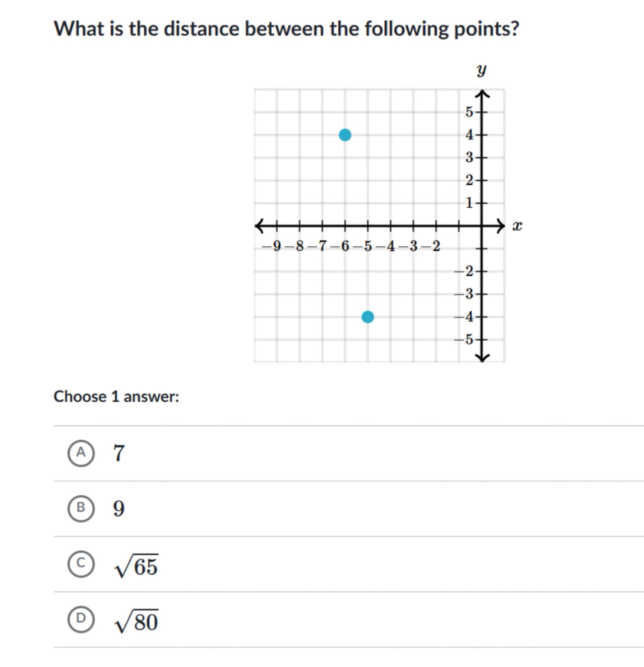Choose the circle labeled C
Viewport: 644px width, 667px height.
tap(81, 564)
